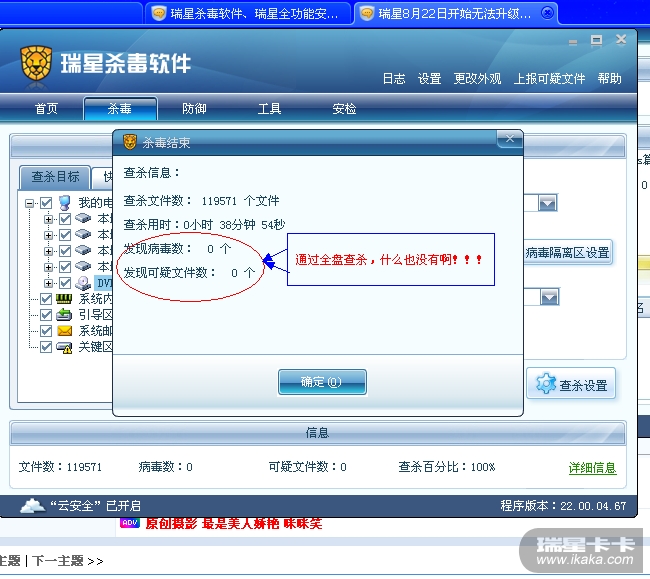
Task: Click the 我的电脑 computer icon in tree
Action: coord(65,203)
